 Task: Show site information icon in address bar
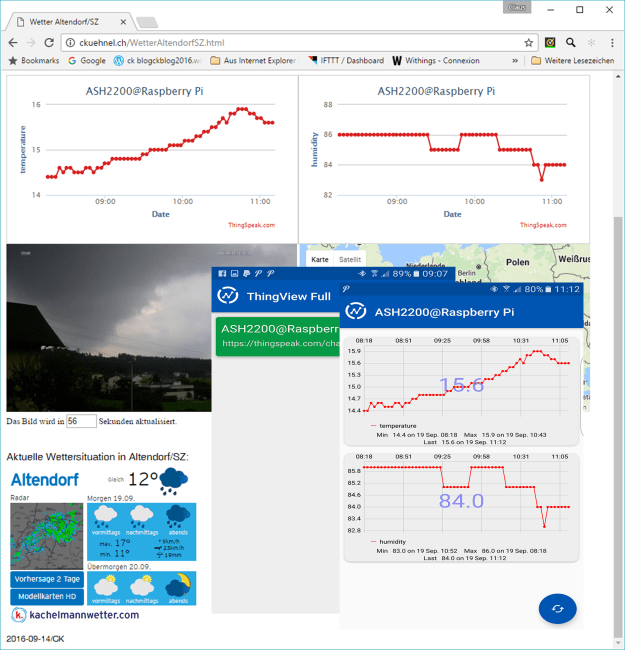pos(70,43)
